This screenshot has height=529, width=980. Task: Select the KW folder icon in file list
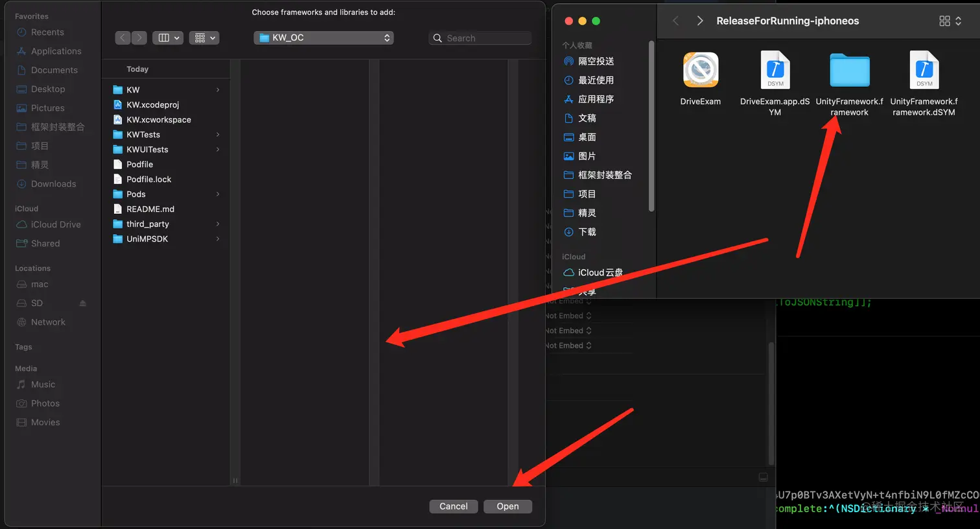(x=118, y=90)
